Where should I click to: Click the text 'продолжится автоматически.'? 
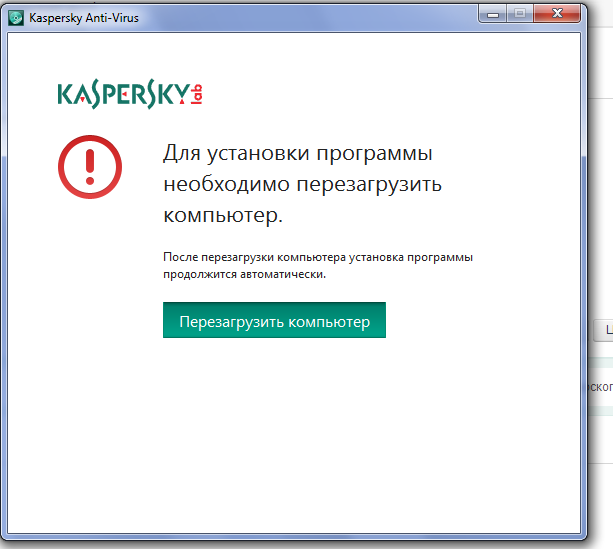coord(244,274)
